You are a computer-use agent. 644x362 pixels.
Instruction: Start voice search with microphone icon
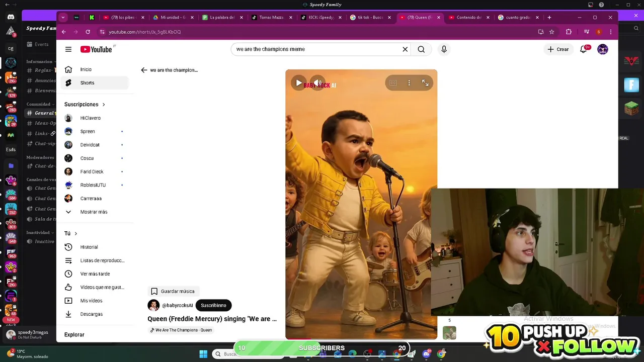(444, 49)
